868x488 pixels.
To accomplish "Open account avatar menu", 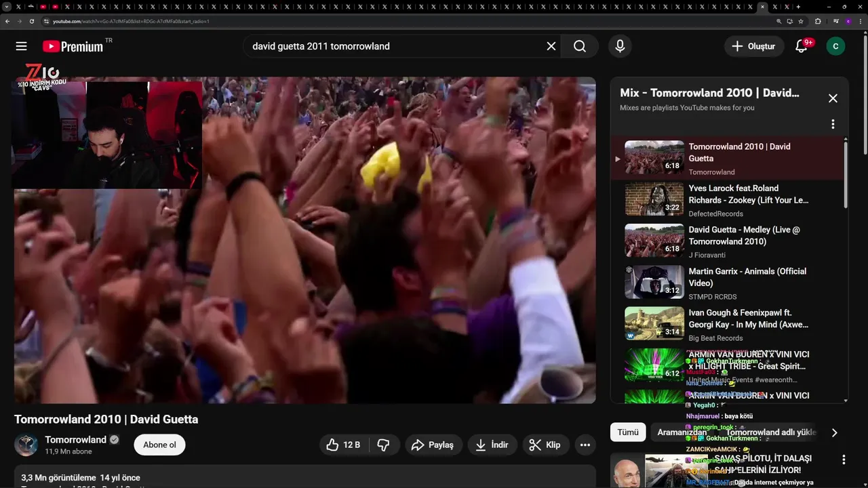I will point(835,46).
